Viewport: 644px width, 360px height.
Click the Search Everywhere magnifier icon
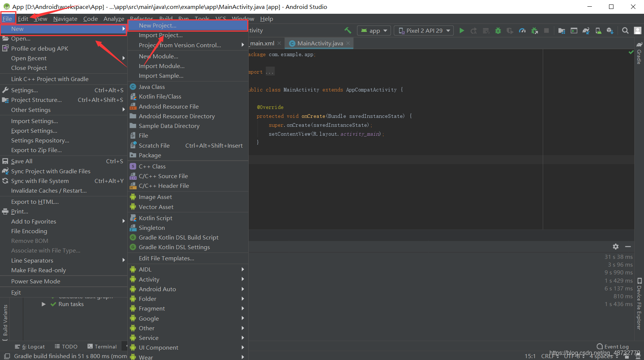625,30
